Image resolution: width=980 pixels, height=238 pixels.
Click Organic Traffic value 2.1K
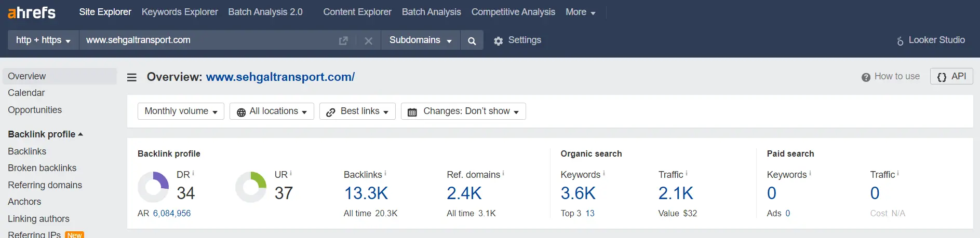[x=676, y=193]
